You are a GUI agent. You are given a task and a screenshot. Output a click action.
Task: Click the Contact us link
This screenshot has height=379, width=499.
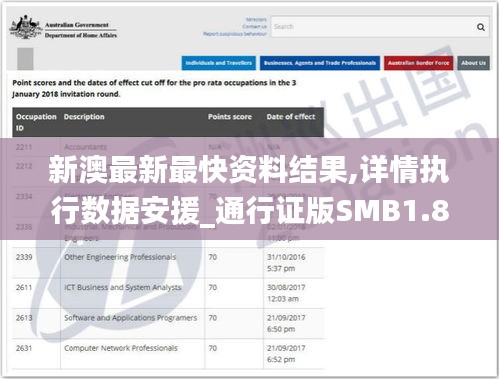pyautogui.click(x=255, y=27)
